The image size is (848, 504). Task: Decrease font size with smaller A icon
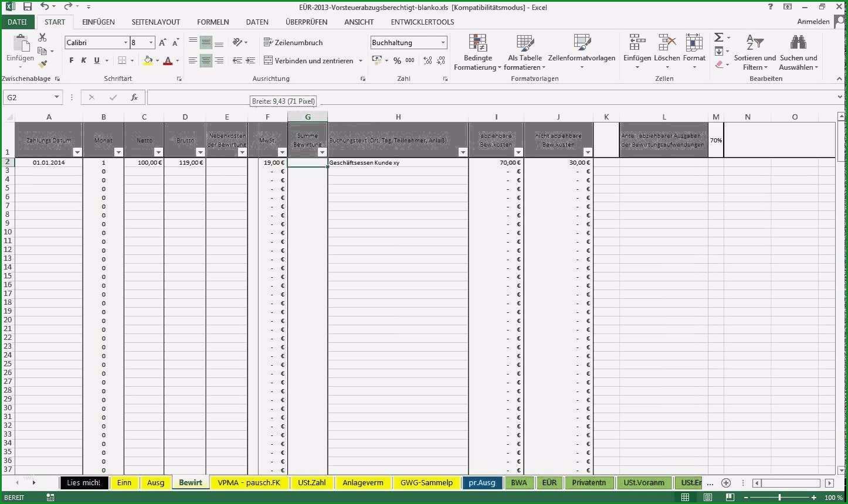175,43
